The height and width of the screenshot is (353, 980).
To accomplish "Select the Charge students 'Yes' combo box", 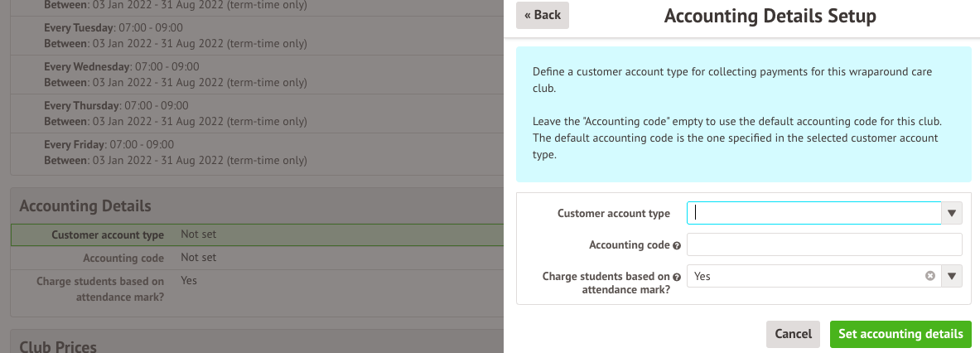I will [x=804, y=276].
